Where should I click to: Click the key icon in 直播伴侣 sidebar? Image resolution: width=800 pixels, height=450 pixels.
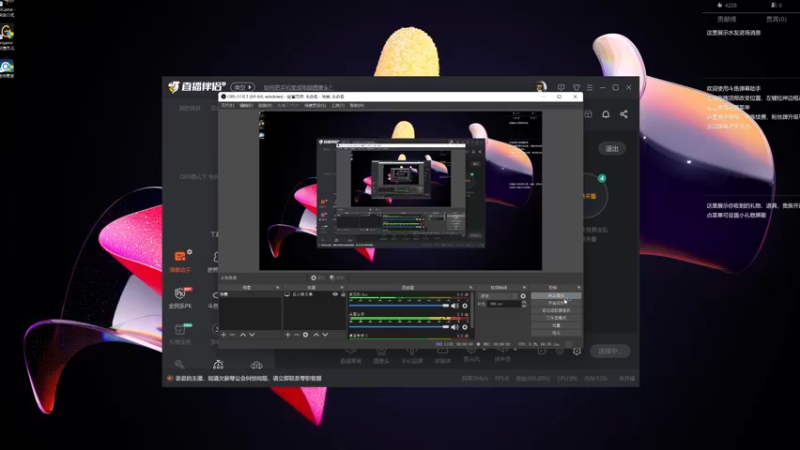tap(180, 364)
